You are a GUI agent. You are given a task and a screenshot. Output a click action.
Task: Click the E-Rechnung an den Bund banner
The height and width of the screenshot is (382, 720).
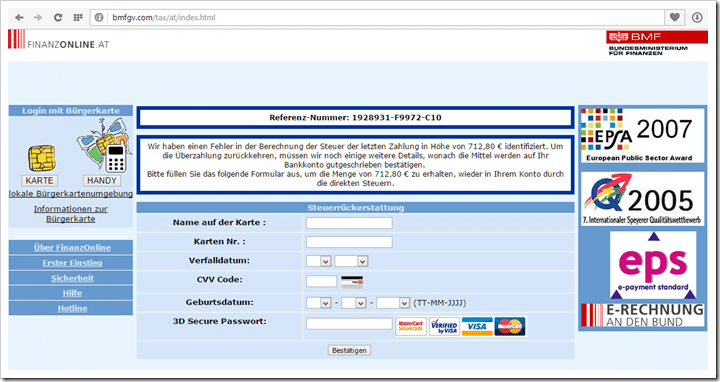pyautogui.click(x=642, y=315)
